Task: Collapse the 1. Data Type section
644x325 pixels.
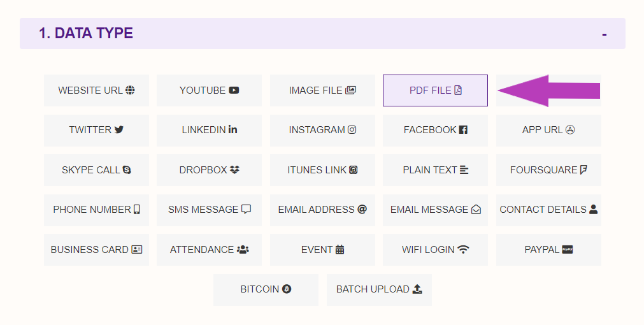Action: (x=322, y=33)
